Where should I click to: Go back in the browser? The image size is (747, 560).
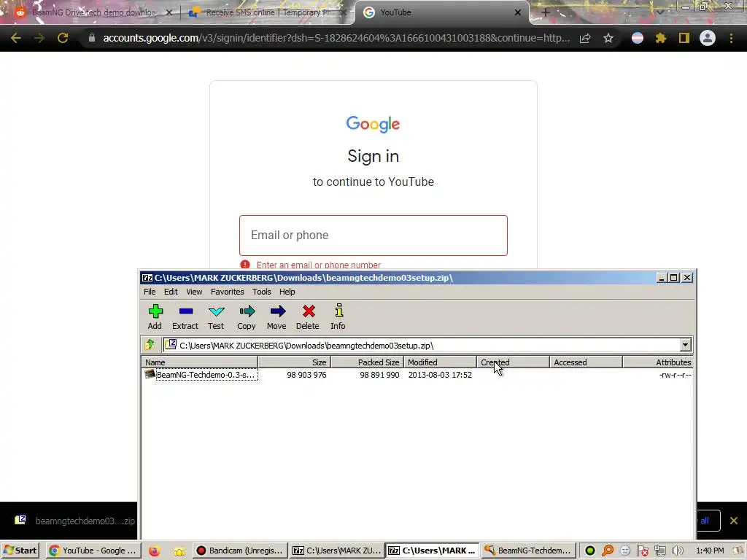tap(16, 38)
